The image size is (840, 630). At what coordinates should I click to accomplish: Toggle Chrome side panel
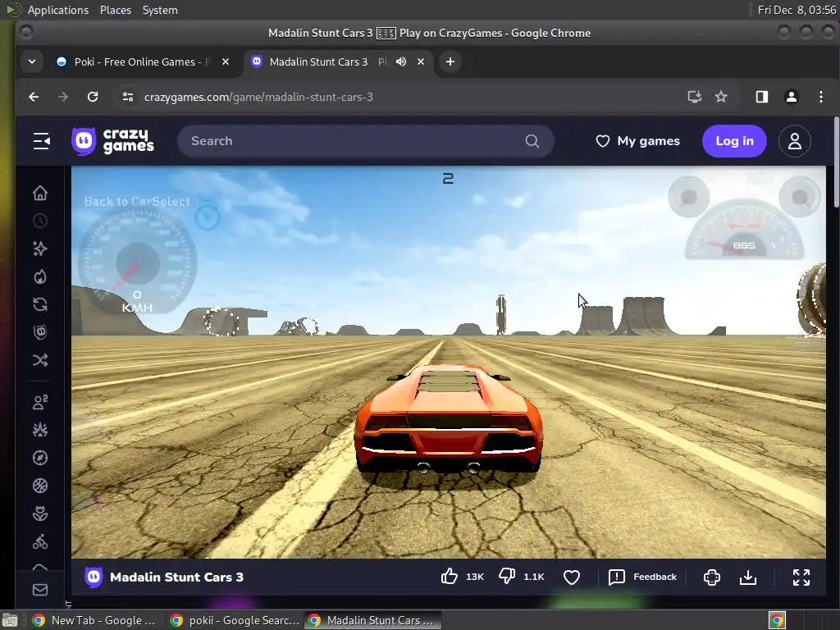pyautogui.click(x=762, y=97)
